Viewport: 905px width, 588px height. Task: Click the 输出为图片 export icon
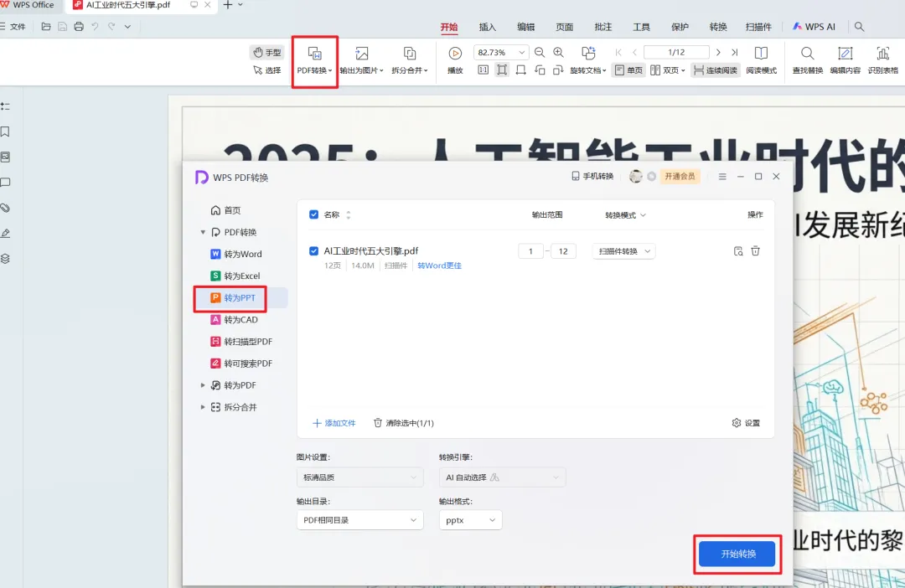click(361, 54)
